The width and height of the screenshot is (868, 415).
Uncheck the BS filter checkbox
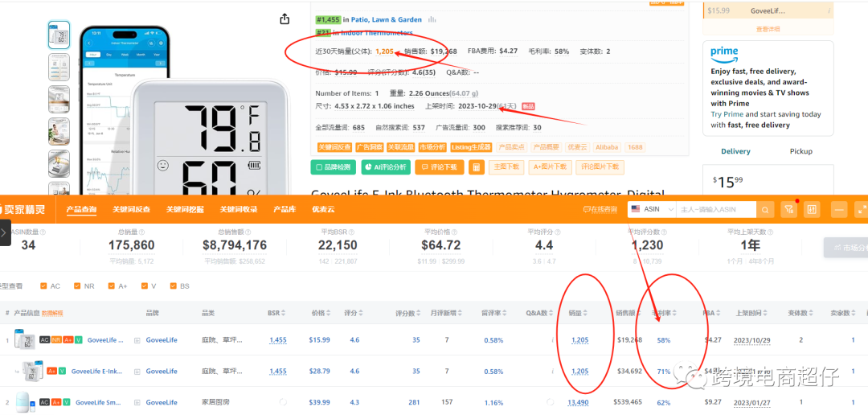tap(174, 286)
